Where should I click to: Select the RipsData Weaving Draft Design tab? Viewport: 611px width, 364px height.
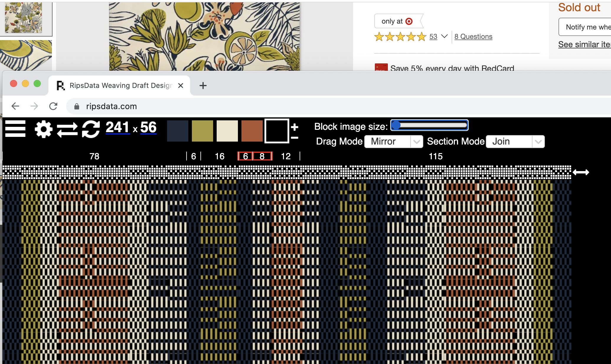119,86
